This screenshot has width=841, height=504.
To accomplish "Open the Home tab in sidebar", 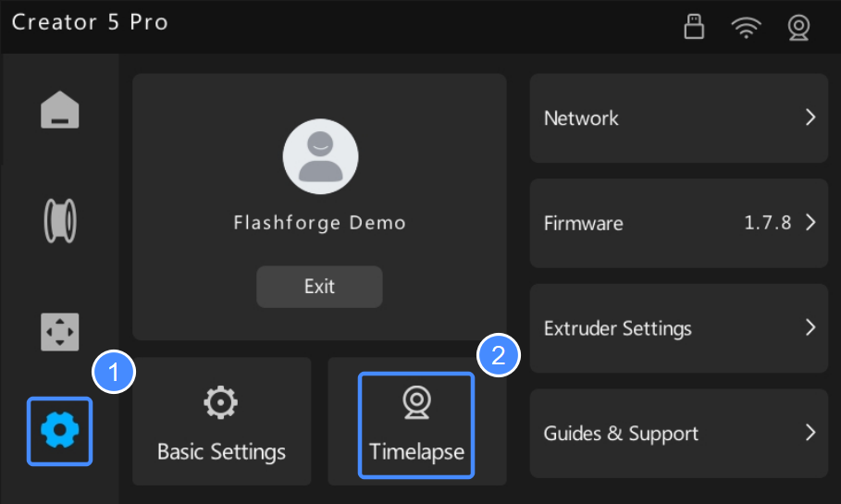I will (59, 110).
